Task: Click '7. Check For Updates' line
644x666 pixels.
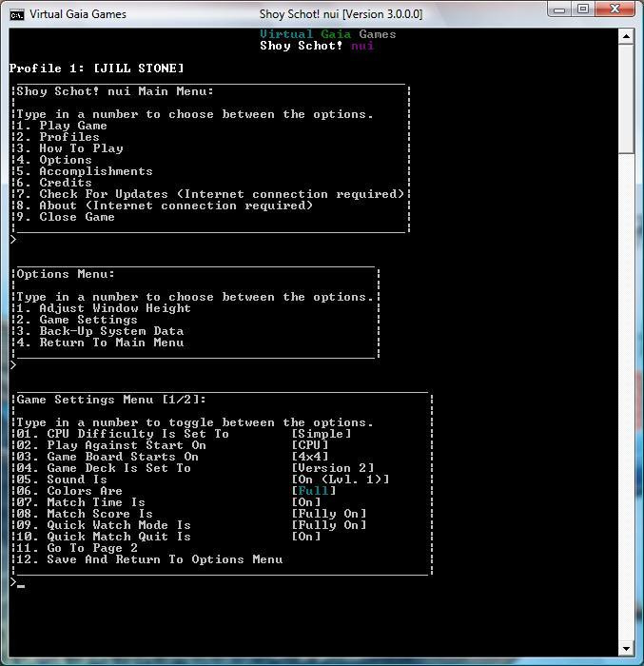Action: [x=210, y=194]
